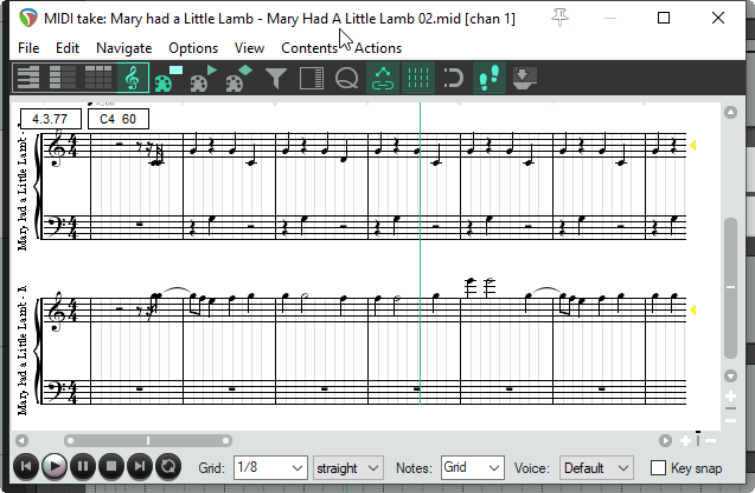Click the REAPER icon in title bar
This screenshot has width=755, height=493.
[28, 18]
